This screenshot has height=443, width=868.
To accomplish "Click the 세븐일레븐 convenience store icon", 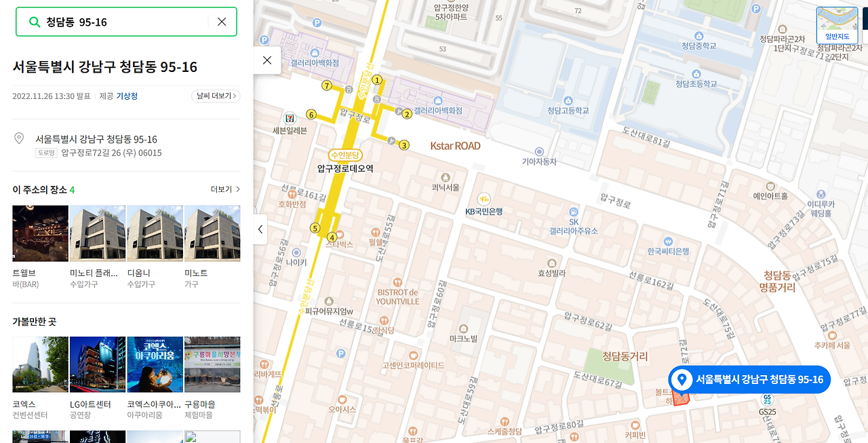I will click(x=290, y=118).
